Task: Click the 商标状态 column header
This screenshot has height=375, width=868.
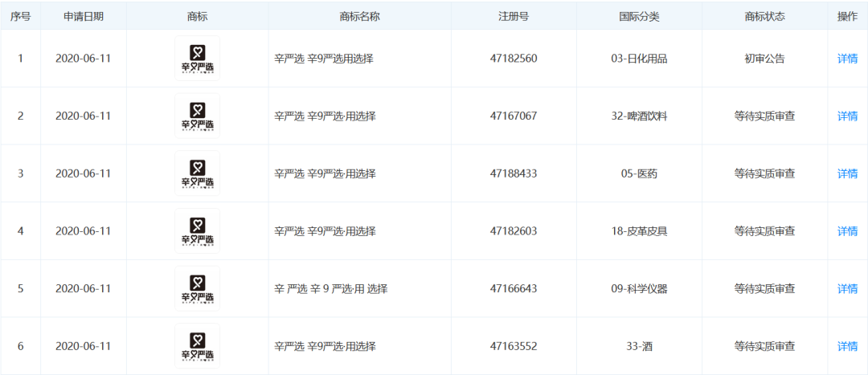Action: point(764,16)
